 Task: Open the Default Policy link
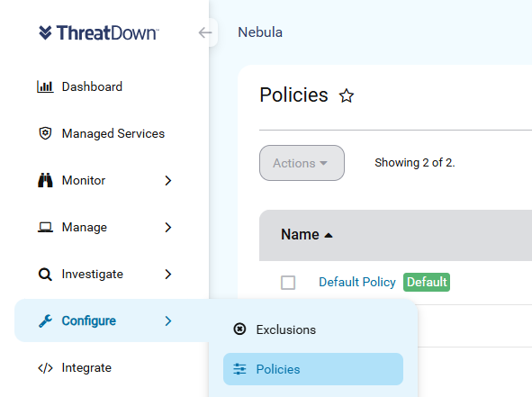pos(357,282)
